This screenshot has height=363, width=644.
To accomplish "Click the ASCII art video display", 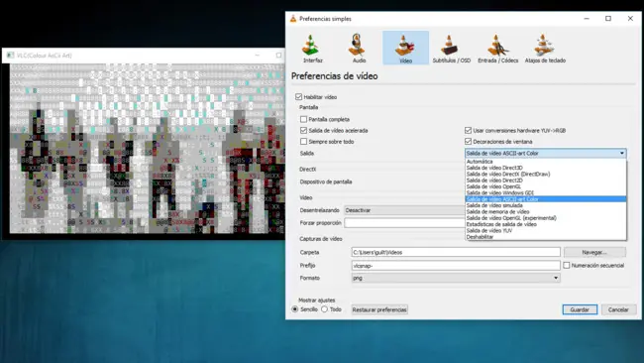I will pos(147,148).
